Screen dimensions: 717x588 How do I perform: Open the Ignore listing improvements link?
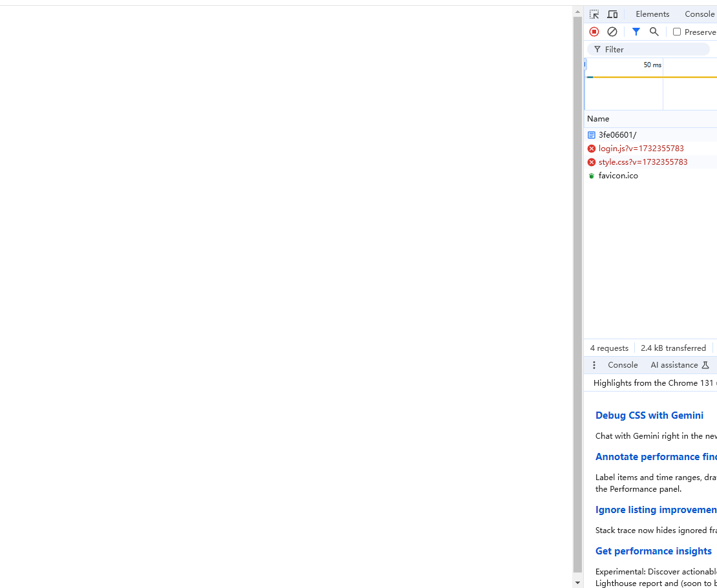pos(656,510)
